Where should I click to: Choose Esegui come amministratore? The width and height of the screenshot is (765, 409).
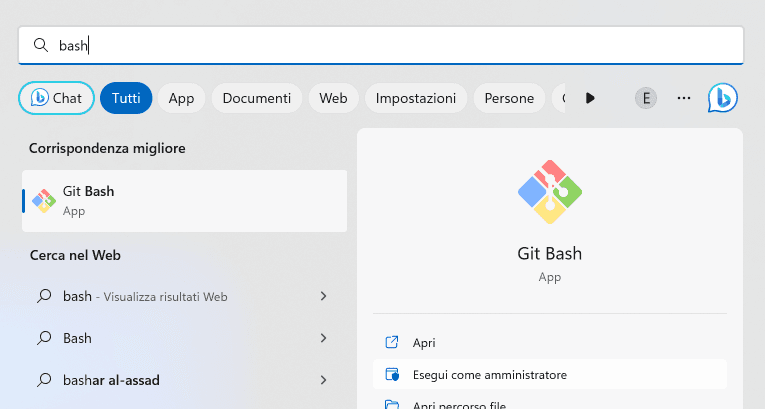click(550, 375)
